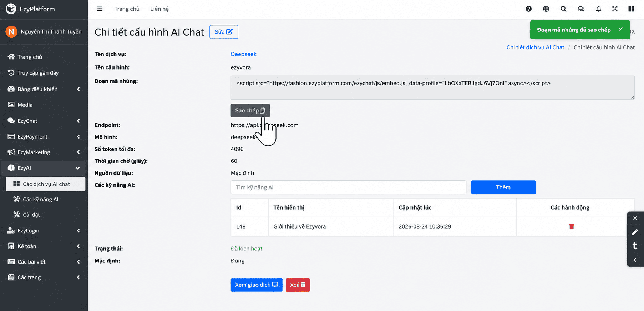Click Xem giao dịch button
This screenshot has width=644, height=311.
coord(257,285)
